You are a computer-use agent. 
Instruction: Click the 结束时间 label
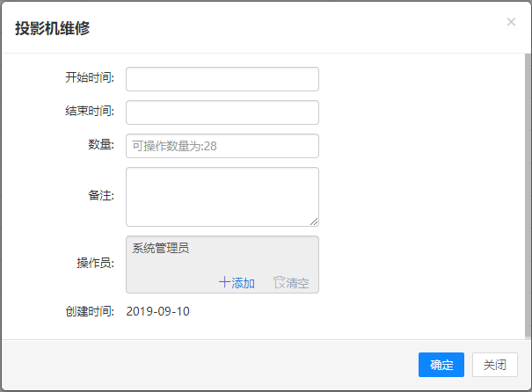[x=90, y=112]
